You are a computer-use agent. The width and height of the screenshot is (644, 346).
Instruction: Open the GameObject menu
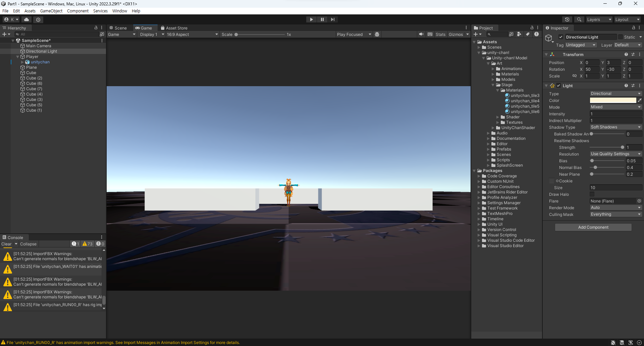[x=51, y=11]
